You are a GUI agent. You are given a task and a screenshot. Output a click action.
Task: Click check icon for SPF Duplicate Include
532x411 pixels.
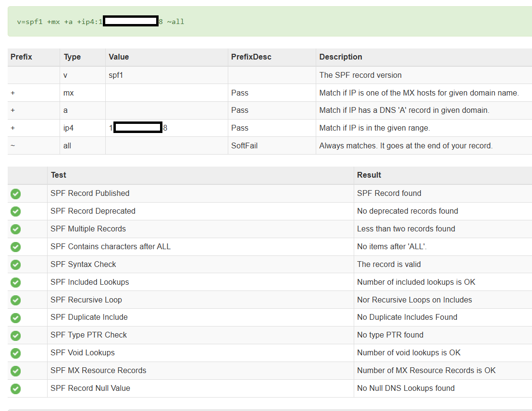pyautogui.click(x=15, y=317)
